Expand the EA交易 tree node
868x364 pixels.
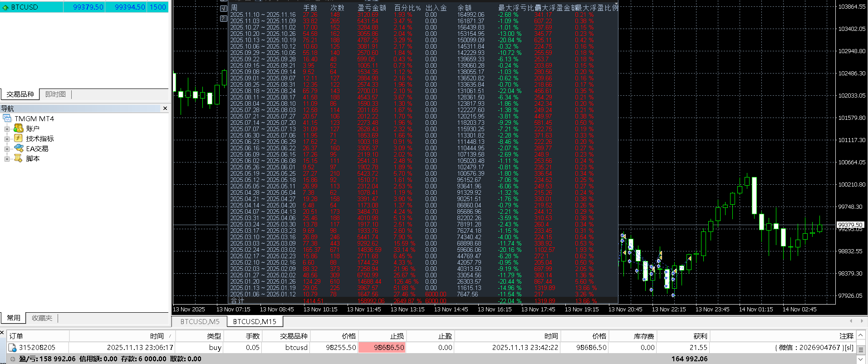pyautogui.click(x=7, y=149)
